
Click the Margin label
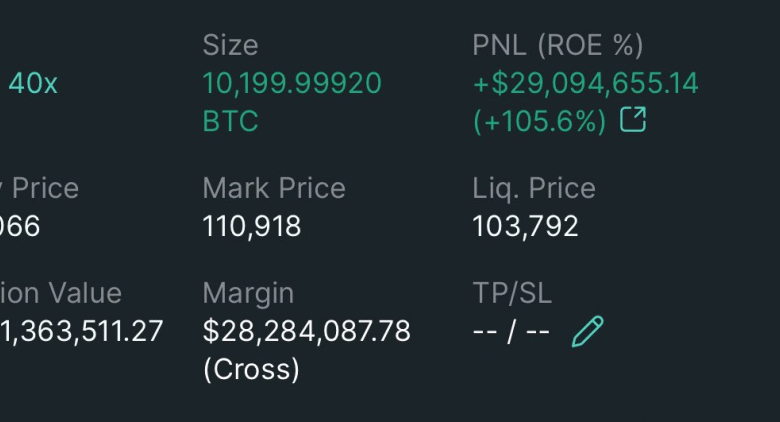point(248,294)
